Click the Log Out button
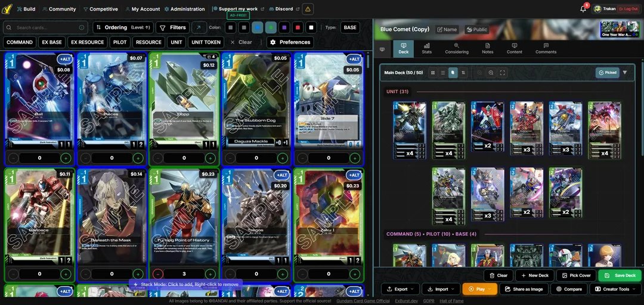Viewport: 644px width, 305px height. pyautogui.click(x=628, y=9)
